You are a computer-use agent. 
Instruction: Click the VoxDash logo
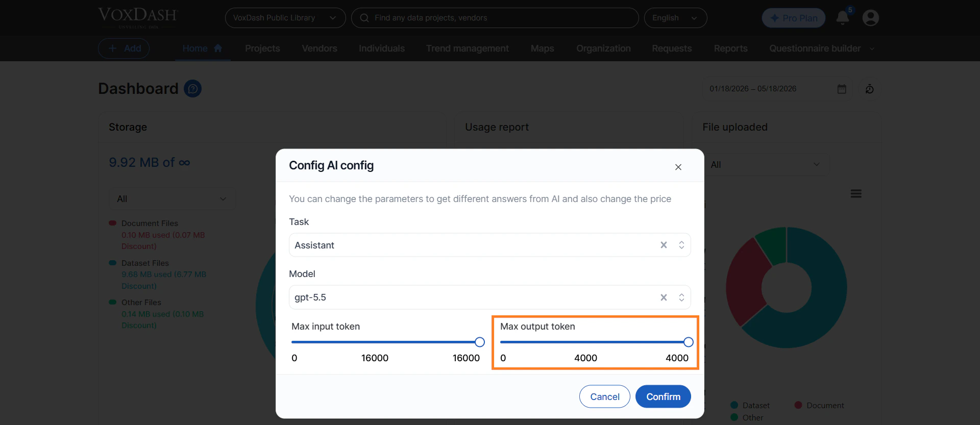tap(138, 17)
